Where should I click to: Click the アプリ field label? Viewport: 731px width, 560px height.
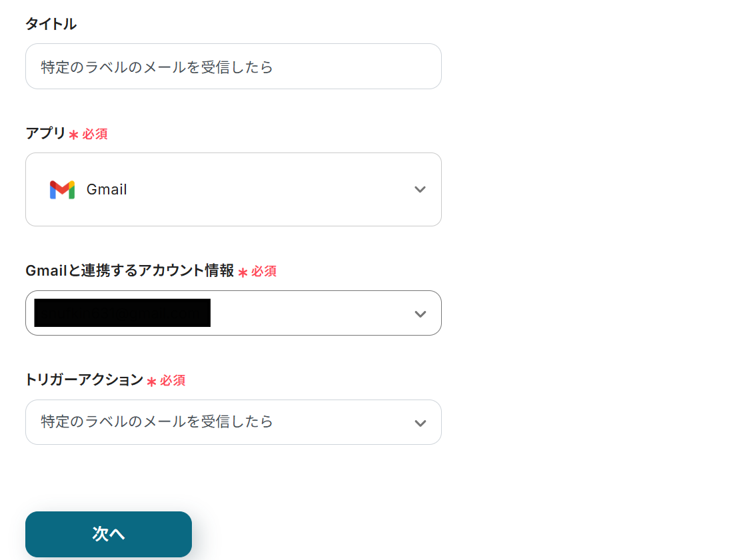pos(45,134)
